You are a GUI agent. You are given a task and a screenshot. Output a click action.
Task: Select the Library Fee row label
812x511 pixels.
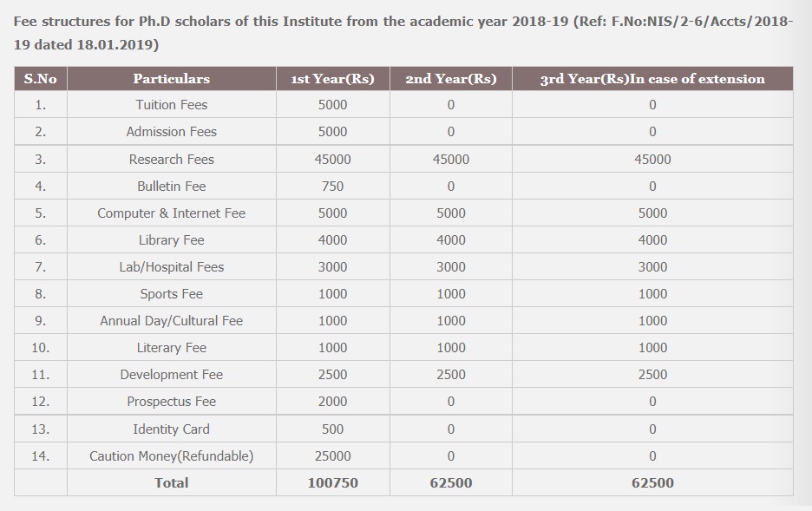172,240
